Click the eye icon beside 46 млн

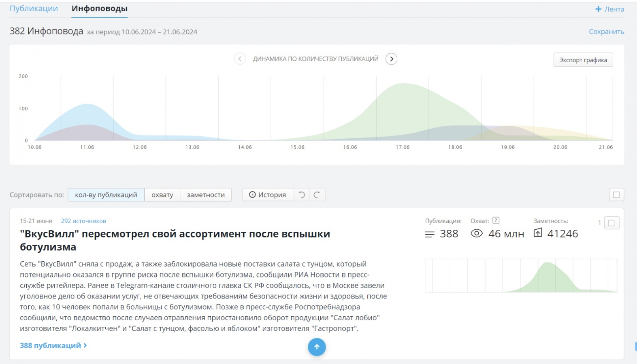click(x=477, y=233)
